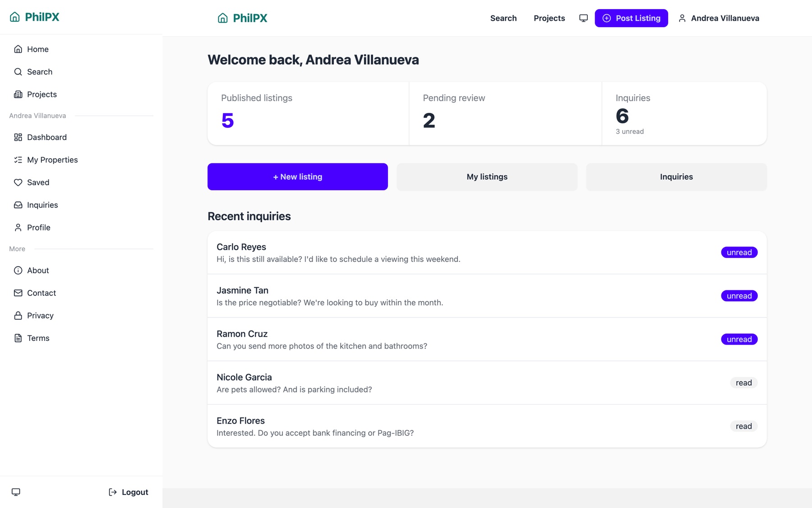Click the + New listing button
Screen dimensions: 812x508
click(x=298, y=177)
